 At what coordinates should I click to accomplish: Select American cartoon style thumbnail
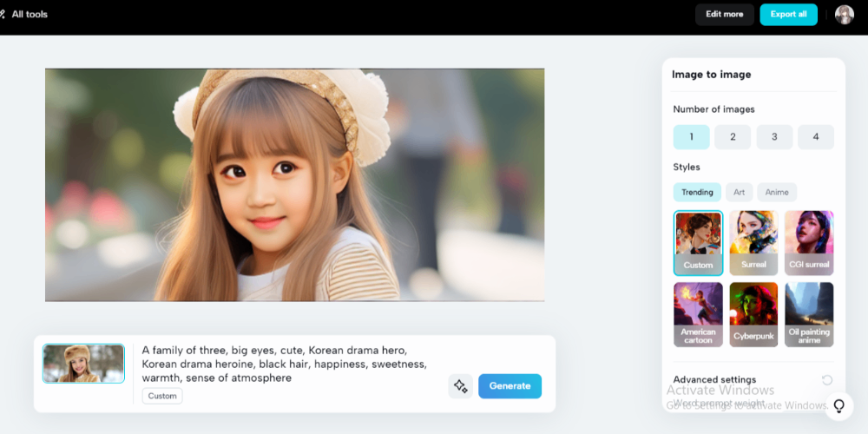coord(698,314)
